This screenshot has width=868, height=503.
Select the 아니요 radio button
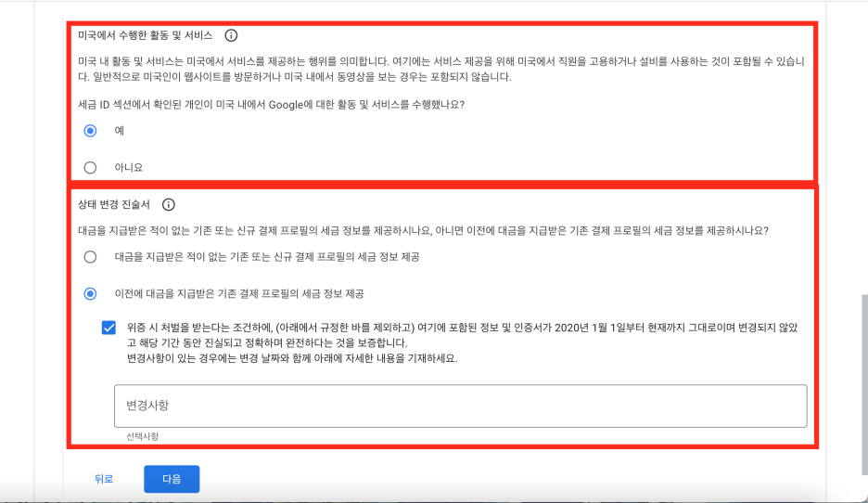[x=90, y=167]
